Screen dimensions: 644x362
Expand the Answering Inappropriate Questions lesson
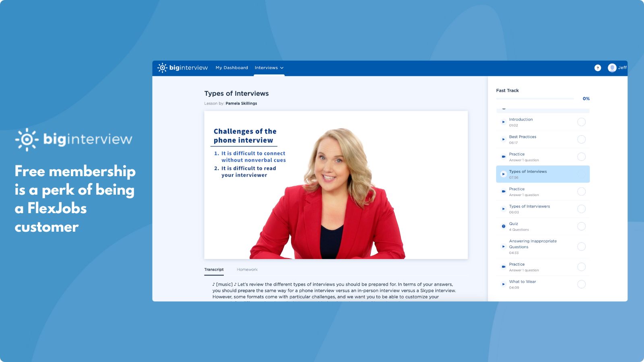point(533,244)
